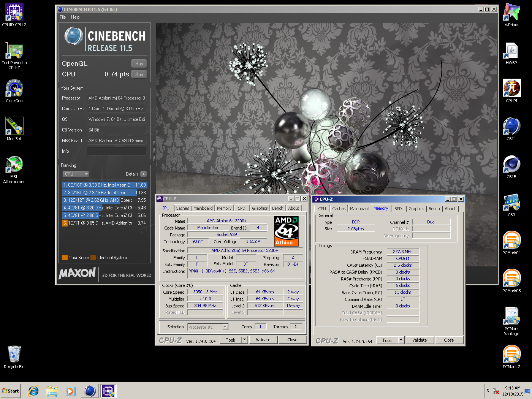
Task: Open TechPowerUp GPU-Z desktop icon
Action: coord(14,55)
